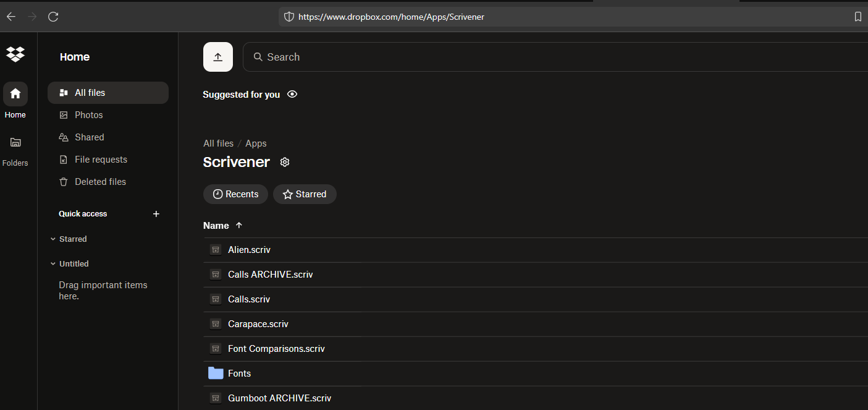Open Font Comparisons.scriv file name

click(x=276, y=349)
